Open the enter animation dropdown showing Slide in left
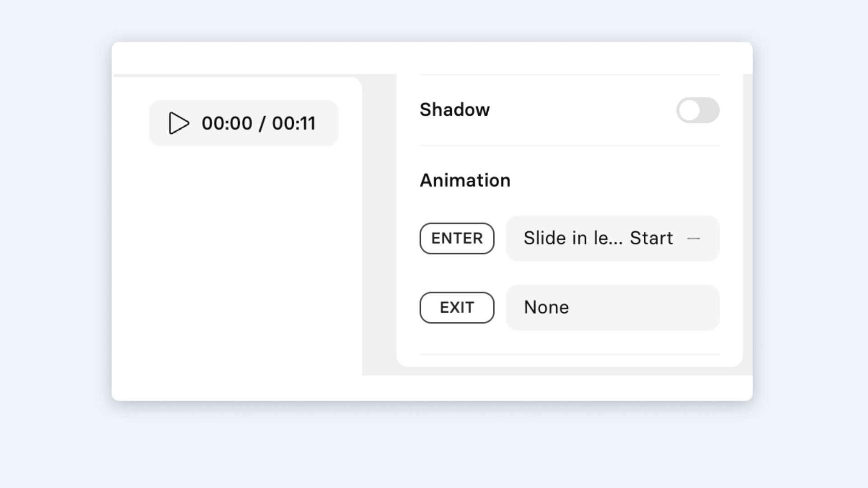Viewport: 868px width, 488px height. [613, 238]
